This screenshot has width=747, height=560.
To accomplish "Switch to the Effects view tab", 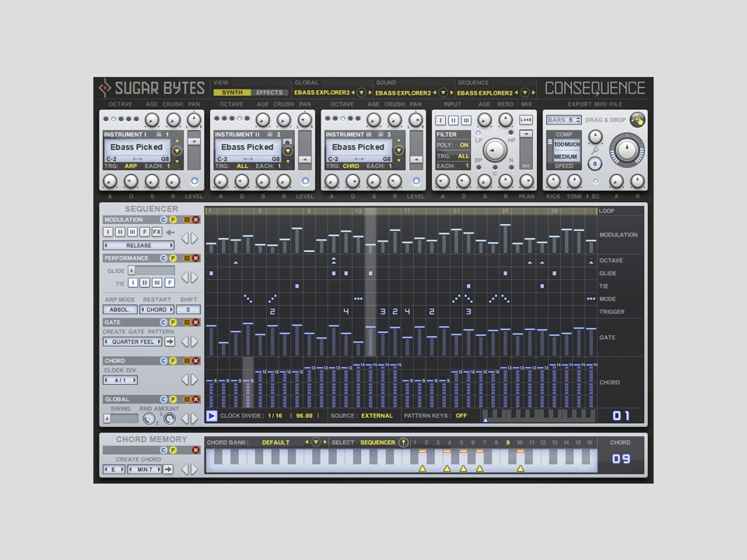I will 270,93.
